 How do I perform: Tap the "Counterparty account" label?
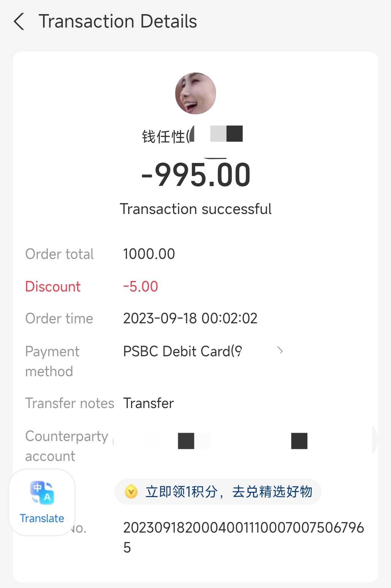pyautogui.click(x=67, y=446)
